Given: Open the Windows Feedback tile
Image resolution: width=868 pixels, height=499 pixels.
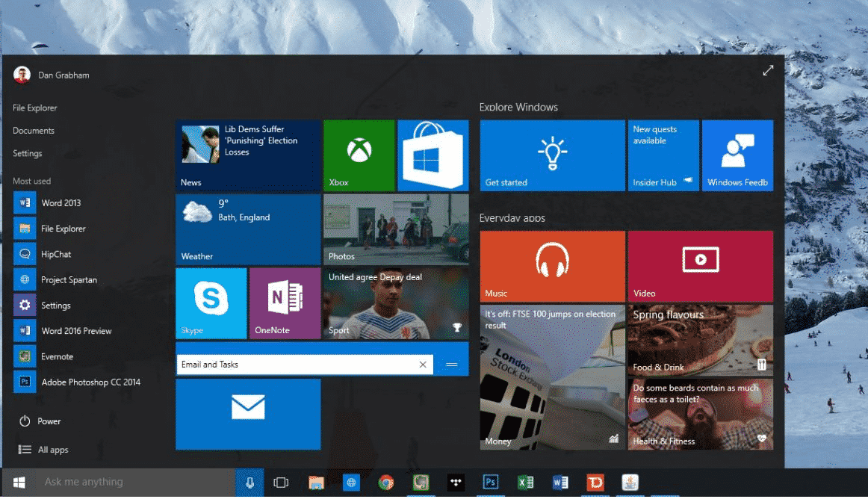Looking at the screenshot, I should [737, 155].
